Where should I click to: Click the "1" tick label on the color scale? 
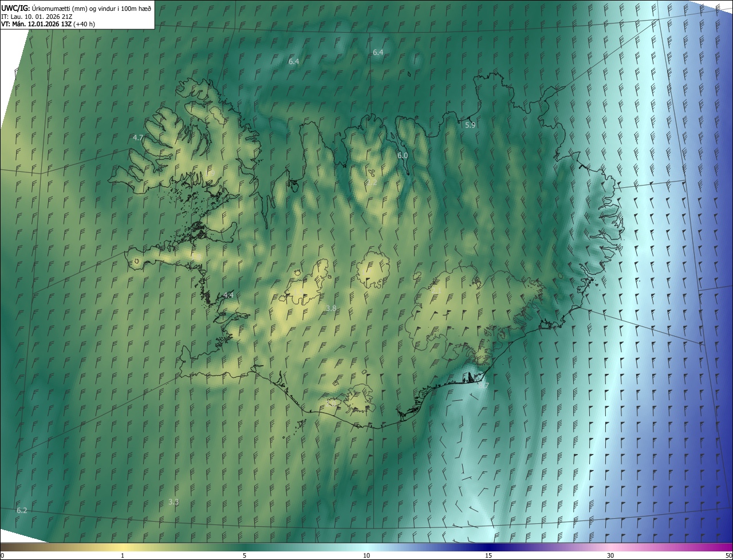(123, 555)
